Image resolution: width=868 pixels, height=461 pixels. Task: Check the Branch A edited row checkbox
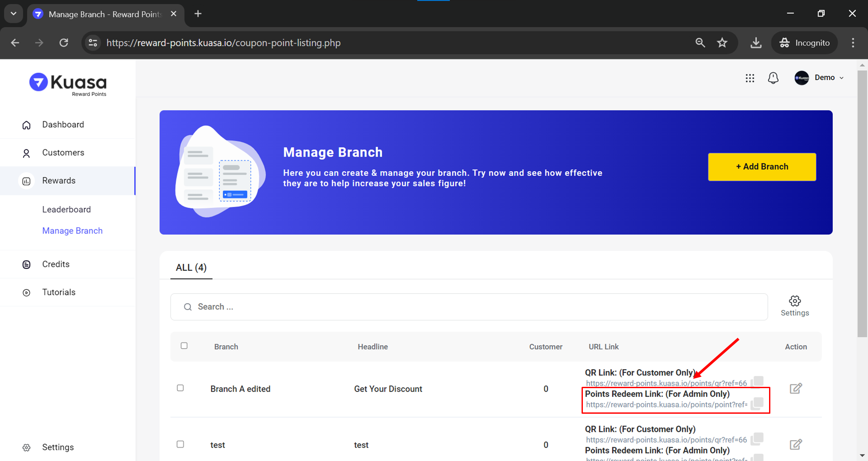181,388
